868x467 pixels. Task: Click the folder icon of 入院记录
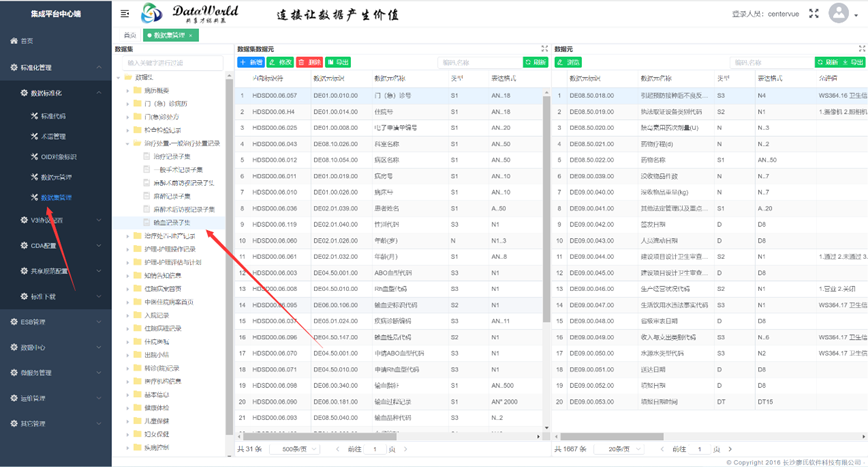coord(137,315)
